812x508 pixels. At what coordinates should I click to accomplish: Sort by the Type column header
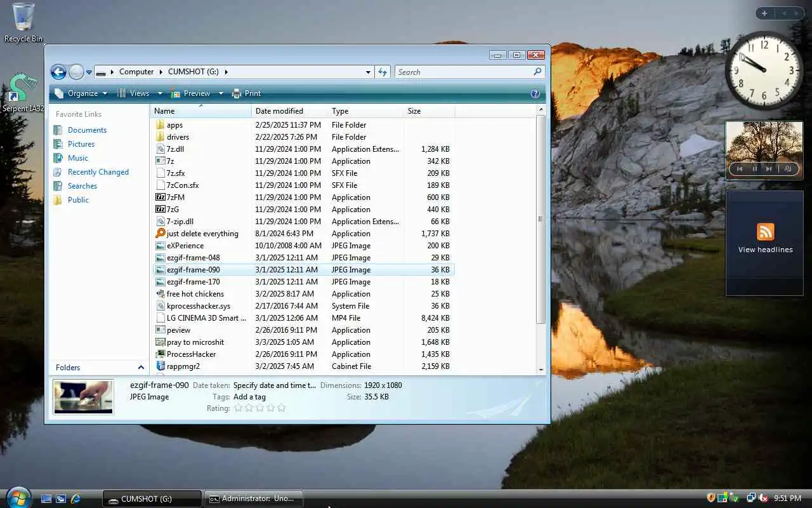365,111
